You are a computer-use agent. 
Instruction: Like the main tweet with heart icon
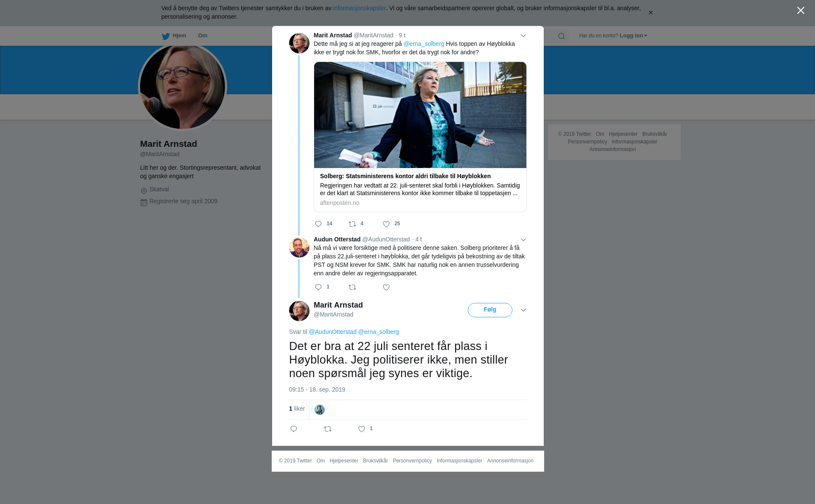362,429
